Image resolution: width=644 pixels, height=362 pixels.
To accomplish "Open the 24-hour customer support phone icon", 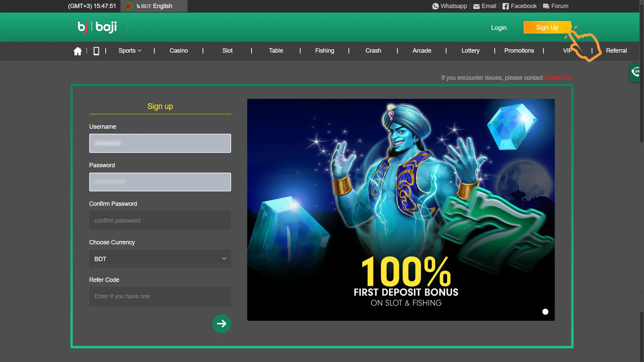I will point(635,72).
